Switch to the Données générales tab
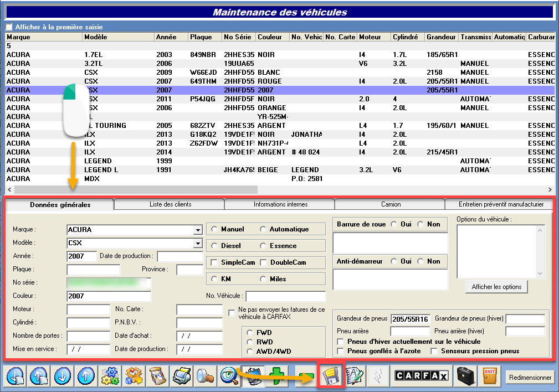 coord(60,205)
